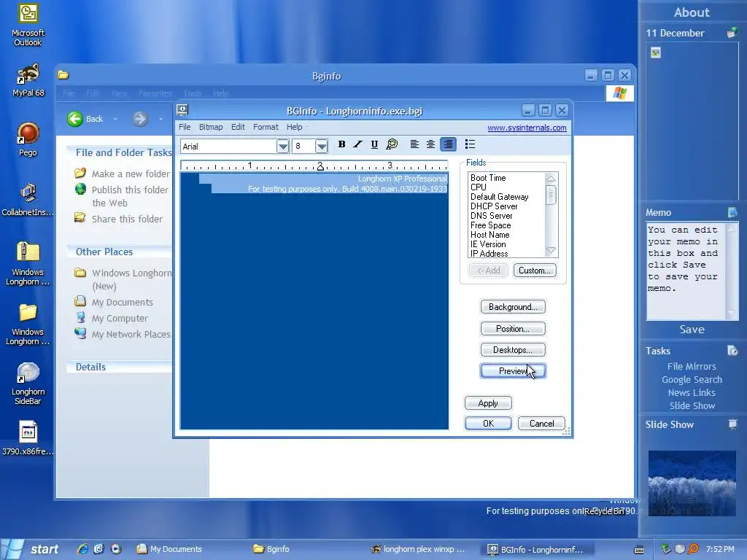This screenshot has width=747, height=560.
Task: Cancel the BGInfo dialog
Action: pos(541,424)
